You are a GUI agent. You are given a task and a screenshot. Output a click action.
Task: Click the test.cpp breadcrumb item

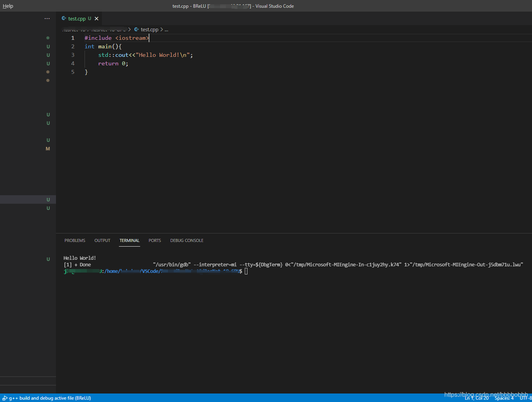(149, 29)
